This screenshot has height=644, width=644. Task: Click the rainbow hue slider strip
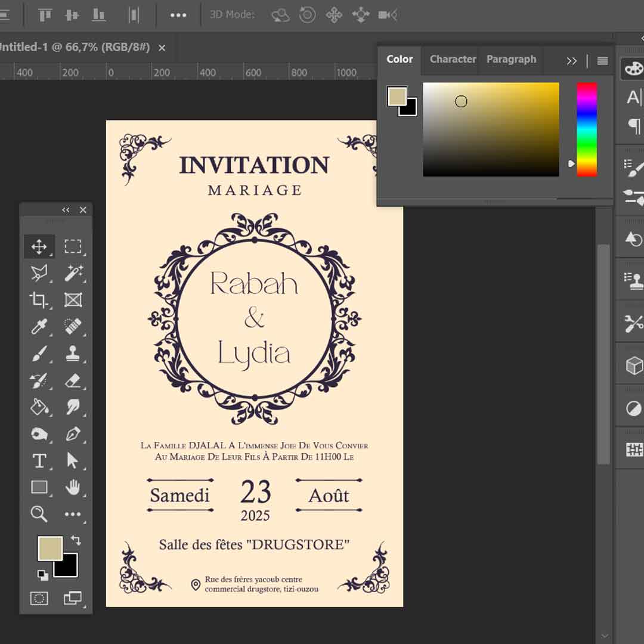point(586,129)
